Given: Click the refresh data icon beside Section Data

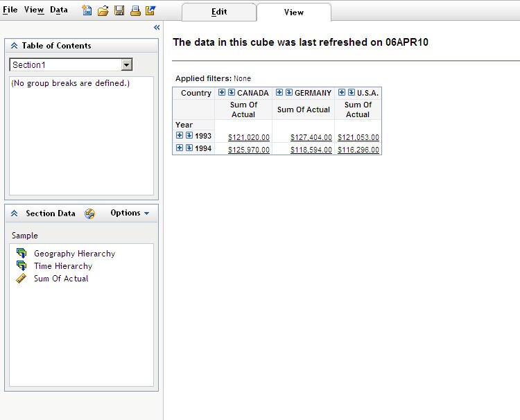Looking at the screenshot, I should tap(89, 213).
